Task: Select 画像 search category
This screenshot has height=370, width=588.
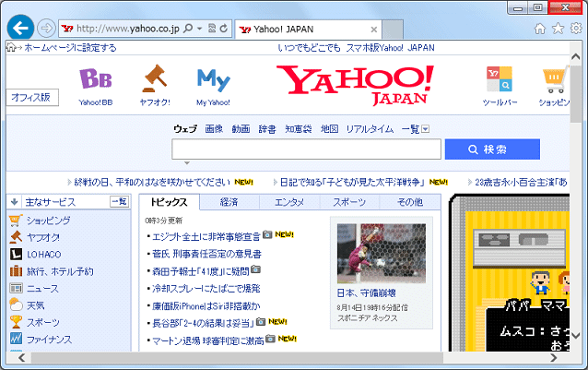Action: (x=214, y=129)
